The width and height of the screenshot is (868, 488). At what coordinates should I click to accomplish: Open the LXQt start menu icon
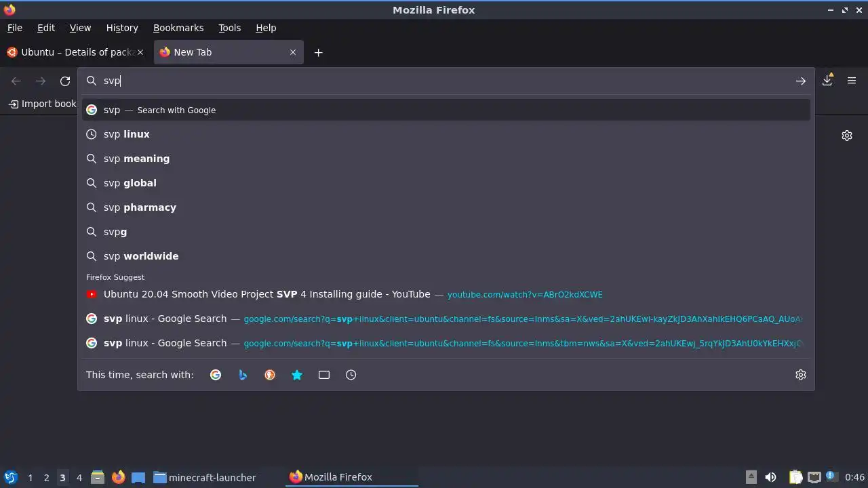(10, 477)
